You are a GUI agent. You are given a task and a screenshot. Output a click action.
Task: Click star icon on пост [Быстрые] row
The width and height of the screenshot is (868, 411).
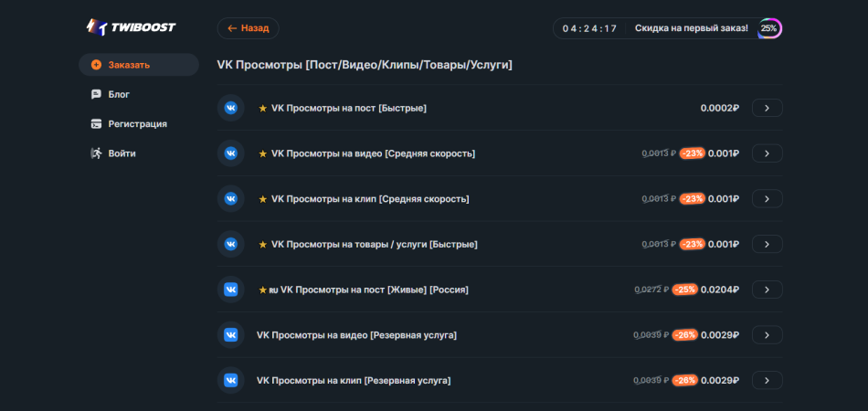tap(263, 108)
